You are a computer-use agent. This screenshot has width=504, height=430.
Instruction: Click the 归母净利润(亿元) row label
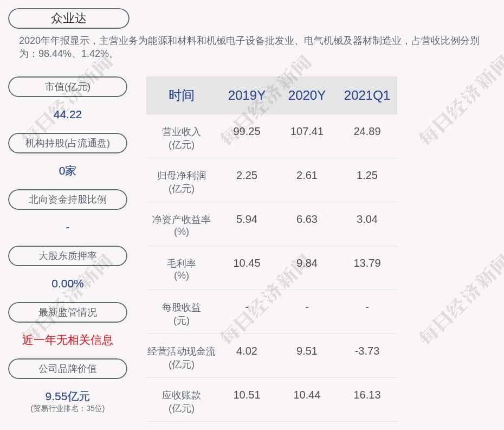click(182, 182)
